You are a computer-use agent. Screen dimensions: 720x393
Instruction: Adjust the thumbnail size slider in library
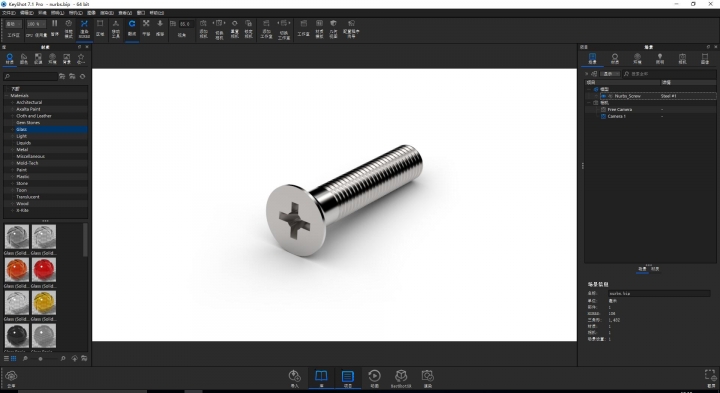[x=40, y=359]
